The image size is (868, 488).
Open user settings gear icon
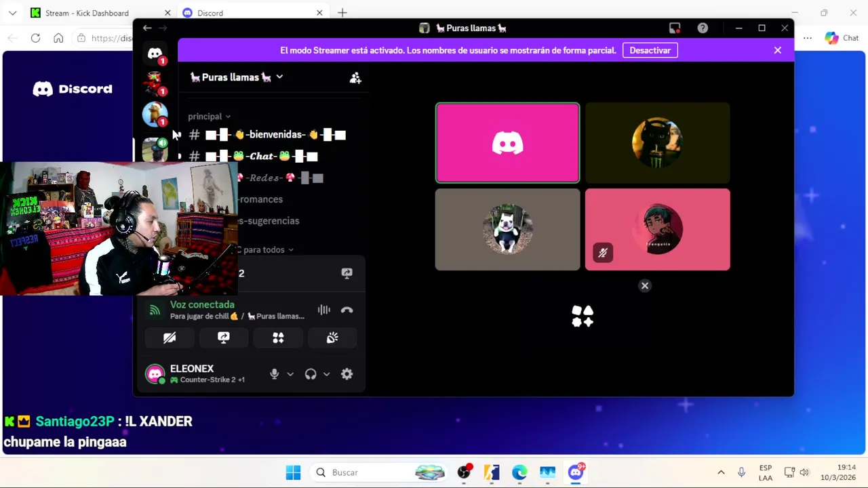click(347, 374)
